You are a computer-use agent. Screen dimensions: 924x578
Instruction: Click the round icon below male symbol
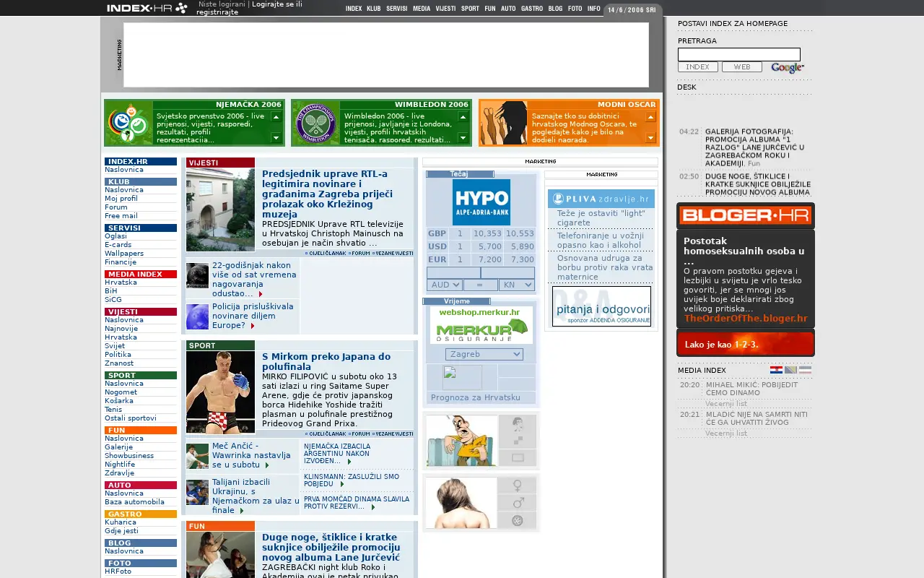pos(517,520)
